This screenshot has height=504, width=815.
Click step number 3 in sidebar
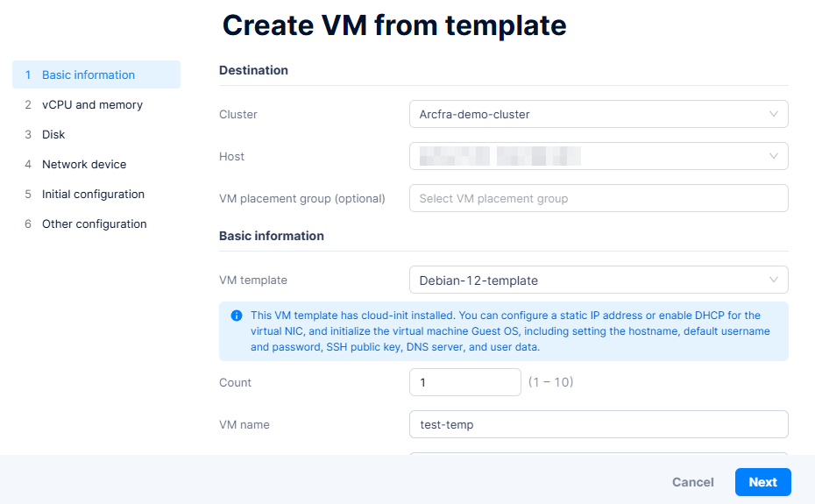pos(28,134)
